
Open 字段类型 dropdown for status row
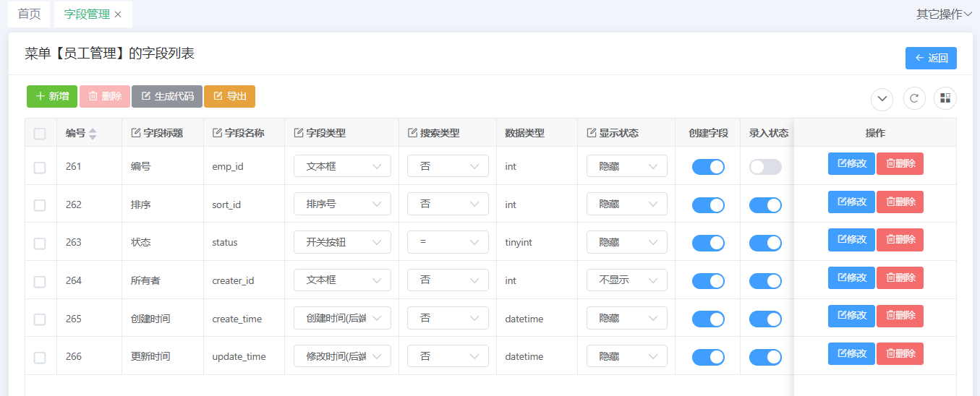[342, 242]
